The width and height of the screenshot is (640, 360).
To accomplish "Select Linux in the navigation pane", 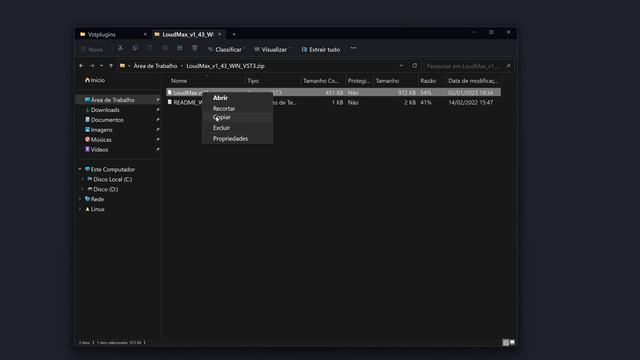I will point(95,209).
